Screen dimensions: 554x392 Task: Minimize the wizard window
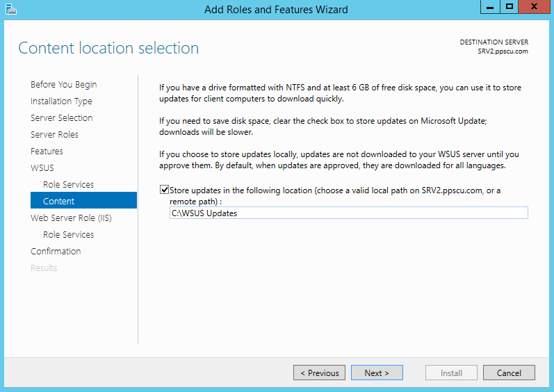tap(489, 7)
